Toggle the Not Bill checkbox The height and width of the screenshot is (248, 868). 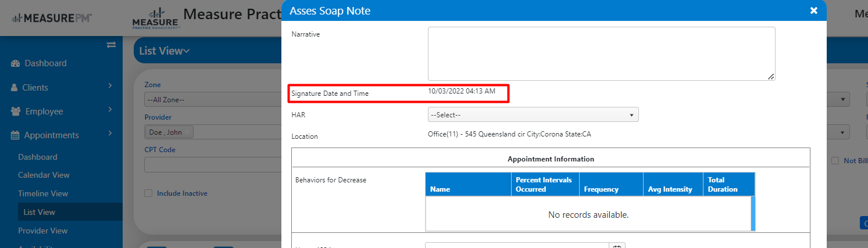pyautogui.click(x=835, y=161)
